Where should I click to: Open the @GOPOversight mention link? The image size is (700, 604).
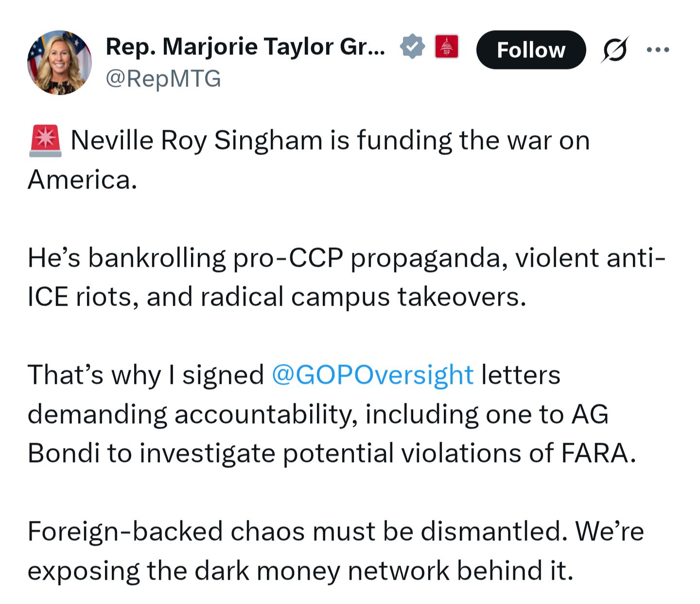click(x=372, y=375)
